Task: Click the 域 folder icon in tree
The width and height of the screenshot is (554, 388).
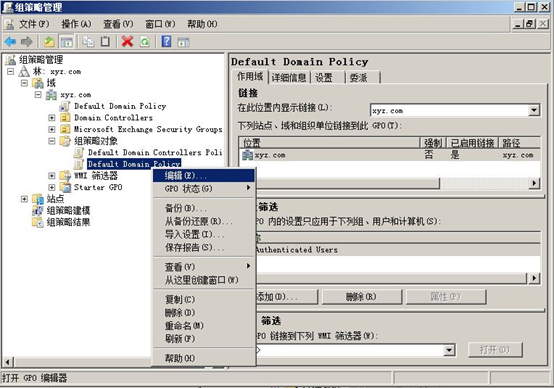Action: point(38,83)
